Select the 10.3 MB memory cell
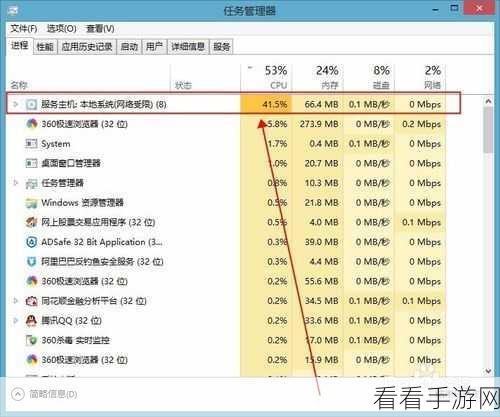The height and width of the screenshot is (417, 500). pyautogui.click(x=317, y=183)
